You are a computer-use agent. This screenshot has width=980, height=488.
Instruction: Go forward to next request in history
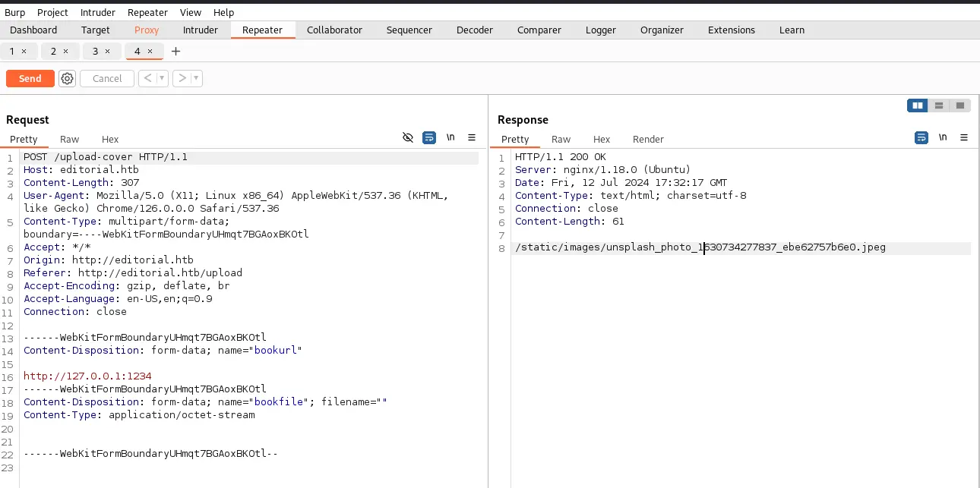pos(182,78)
